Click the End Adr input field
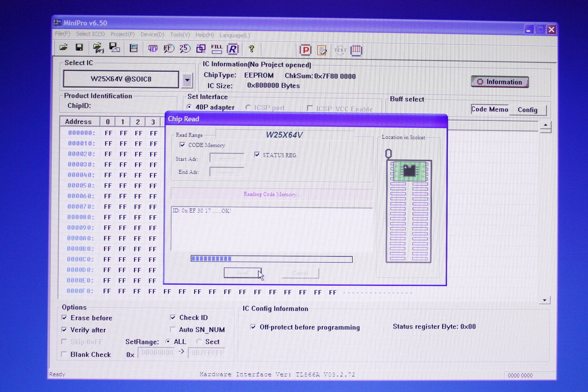This screenshot has width=588, height=392. [x=227, y=172]
